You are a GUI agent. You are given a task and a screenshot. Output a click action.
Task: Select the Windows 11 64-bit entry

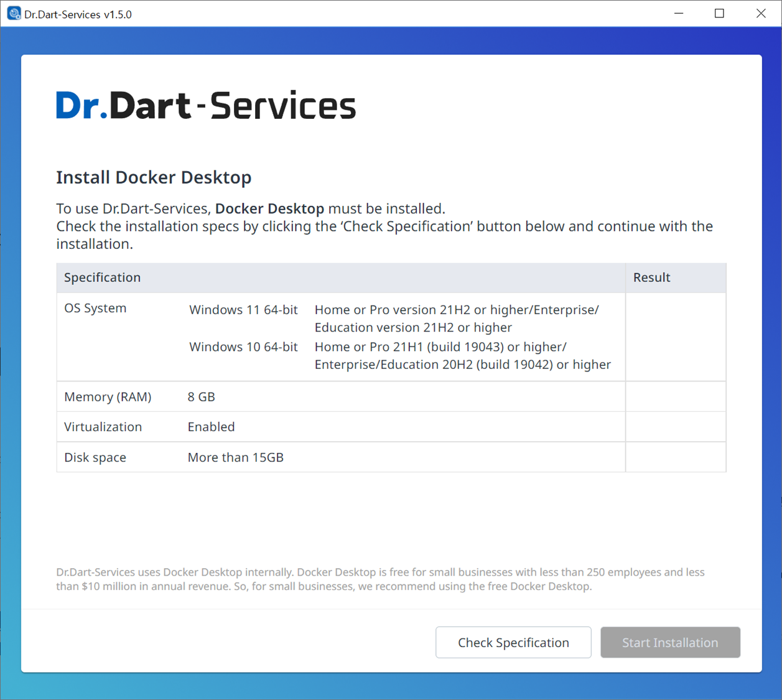click(243, 310)
